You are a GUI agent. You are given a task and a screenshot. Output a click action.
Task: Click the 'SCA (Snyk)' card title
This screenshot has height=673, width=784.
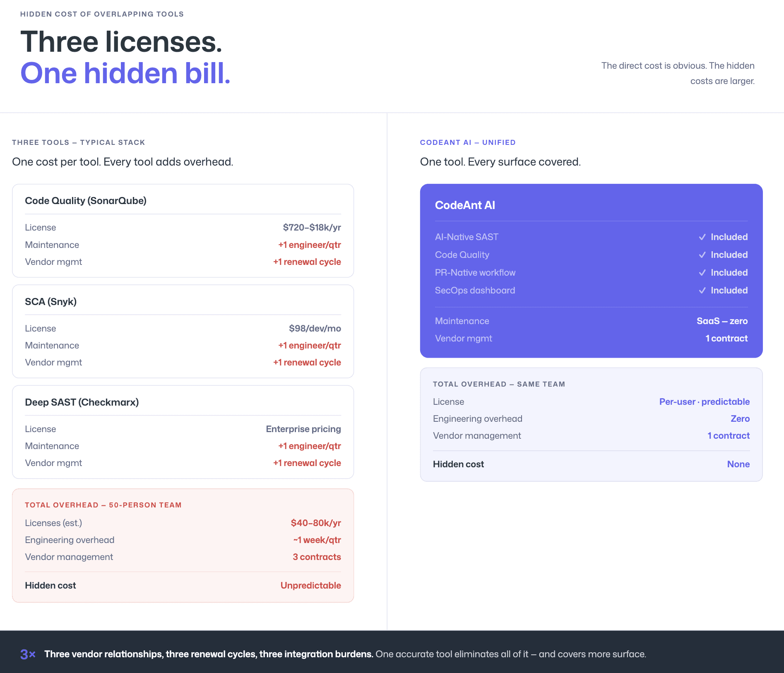51,302
